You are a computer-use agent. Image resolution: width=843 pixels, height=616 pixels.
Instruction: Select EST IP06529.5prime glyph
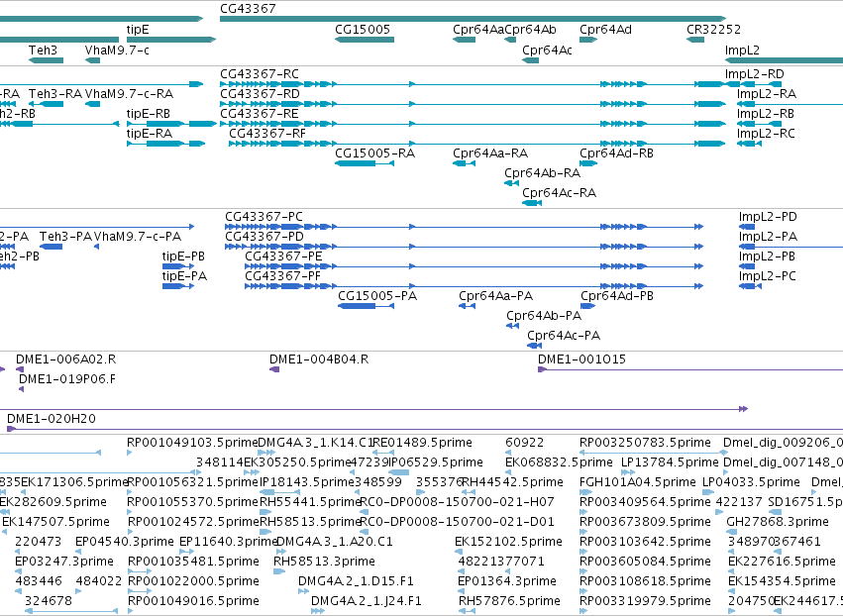coord(398,472)
